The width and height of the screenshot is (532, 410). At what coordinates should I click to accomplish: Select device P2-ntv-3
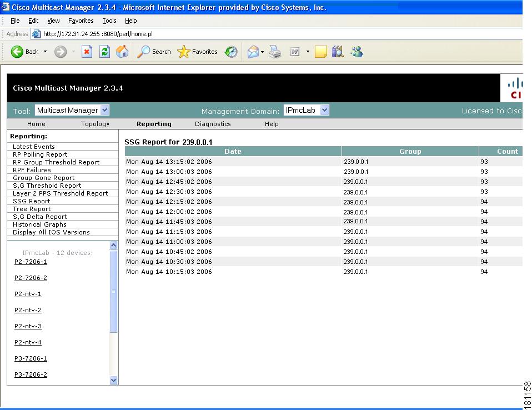pyautogui.click(x=28, y=326)
